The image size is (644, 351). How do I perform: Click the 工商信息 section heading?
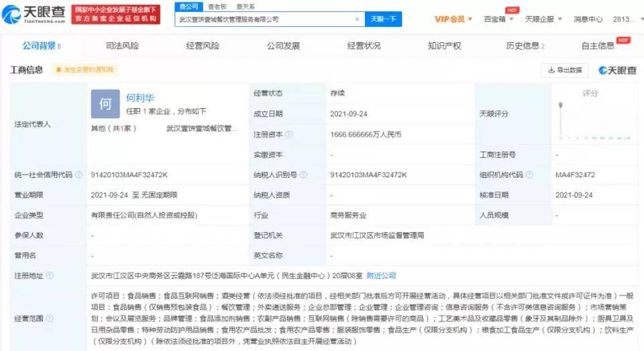[26, 70]
